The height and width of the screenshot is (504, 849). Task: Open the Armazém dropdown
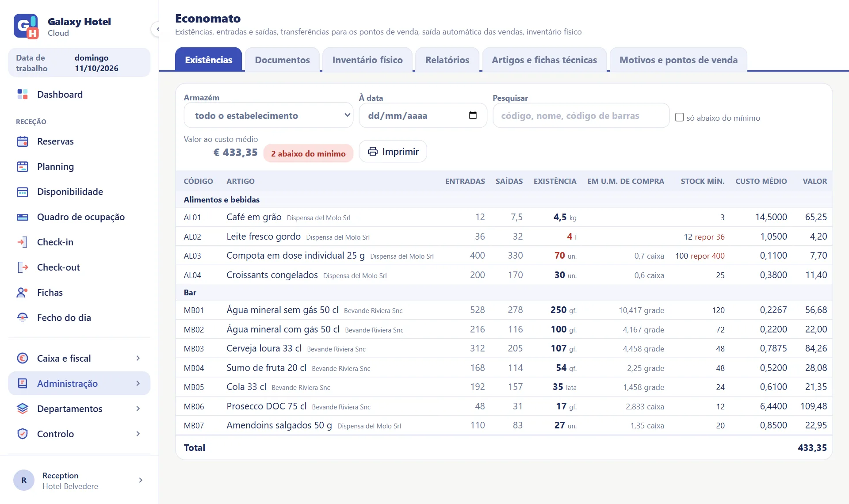point(268,115)
